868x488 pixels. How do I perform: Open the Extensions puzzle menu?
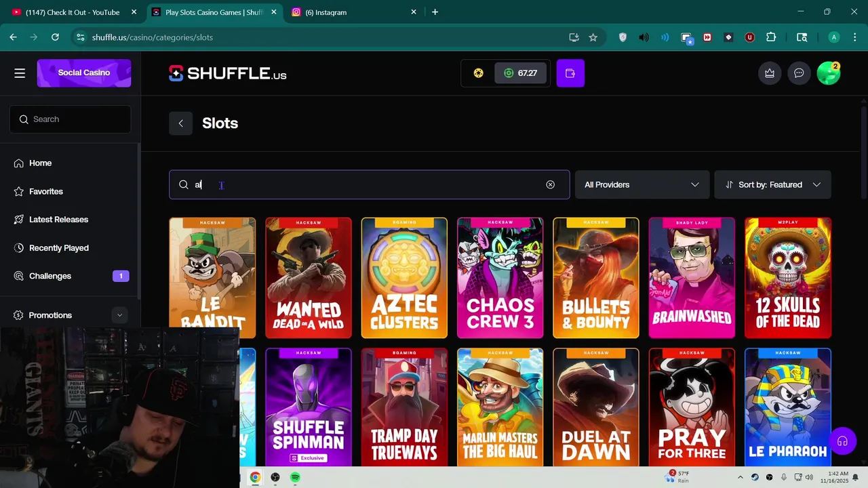pos(771,37)
